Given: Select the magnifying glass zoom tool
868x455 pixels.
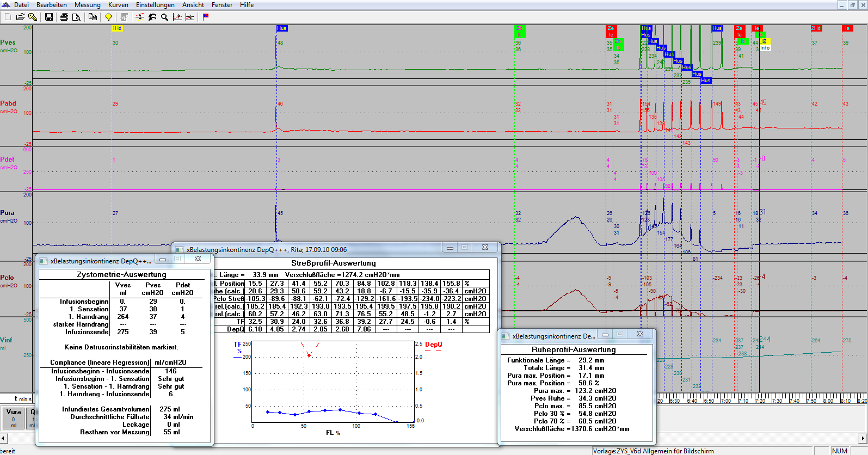Looking at the screenshot, I should 164,17.
